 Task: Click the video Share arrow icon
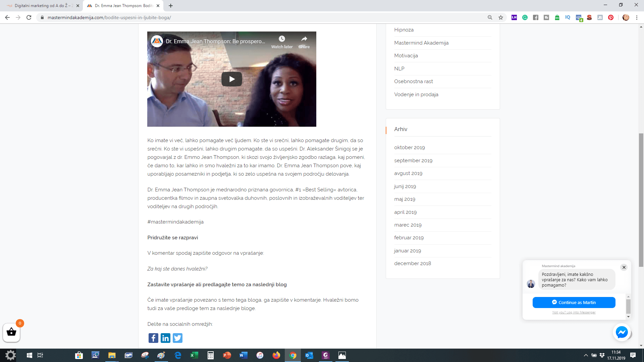pyautogui.click(x=304, y=39)
